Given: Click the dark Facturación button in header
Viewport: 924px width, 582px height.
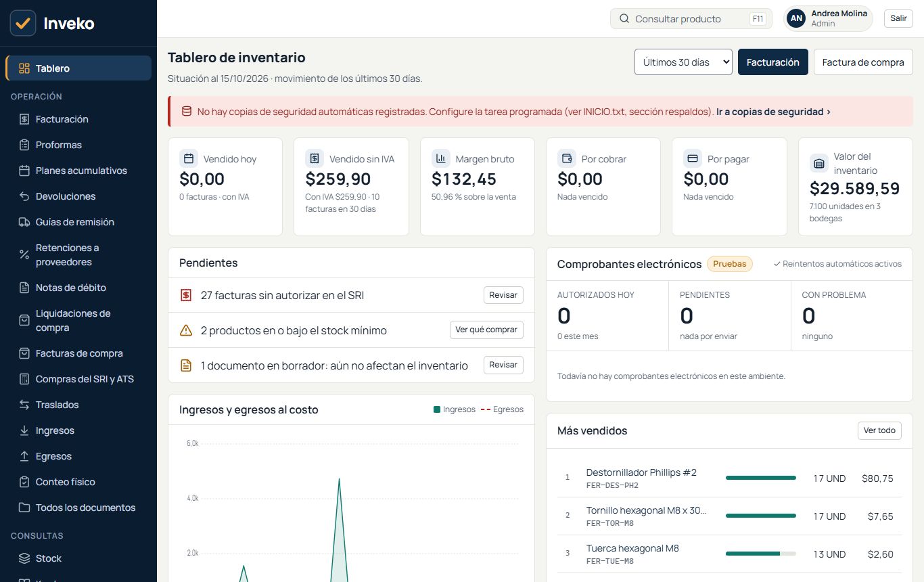Looking at the screenshot, I should [773, 62].
